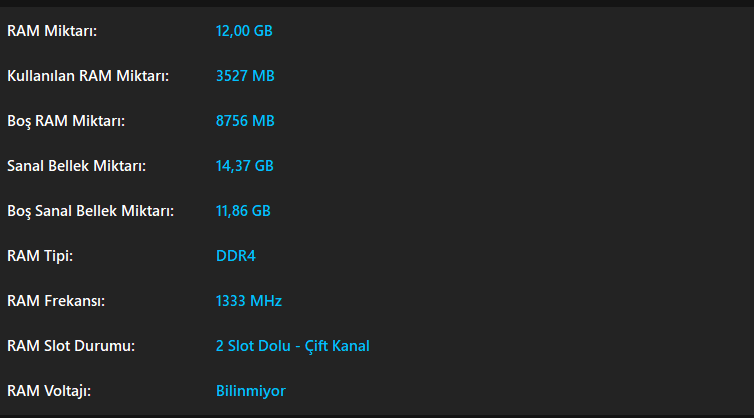
Task: Click the 'Kullanılan RAM Miktarı:' label
Action: tap(88, 76)
